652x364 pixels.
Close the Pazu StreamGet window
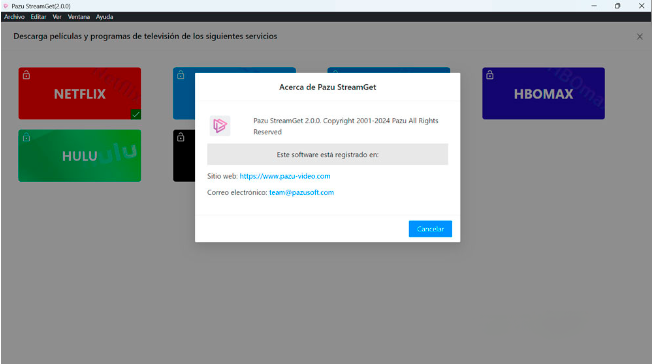coord(641,6)
